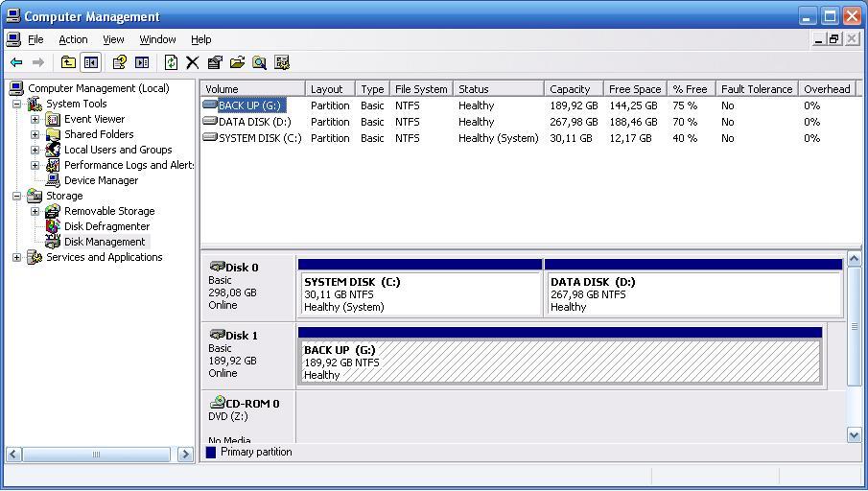Viewport: 868px width, 491px height.
Task: Click the Removable Storage icon in tree
Action: coord(53,211)
